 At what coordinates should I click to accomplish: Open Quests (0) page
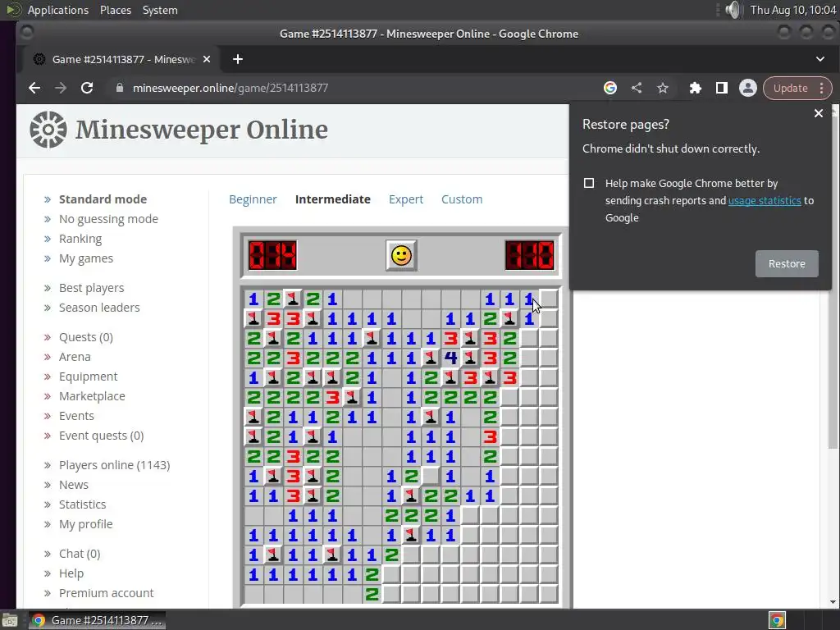tap(86, 337)
